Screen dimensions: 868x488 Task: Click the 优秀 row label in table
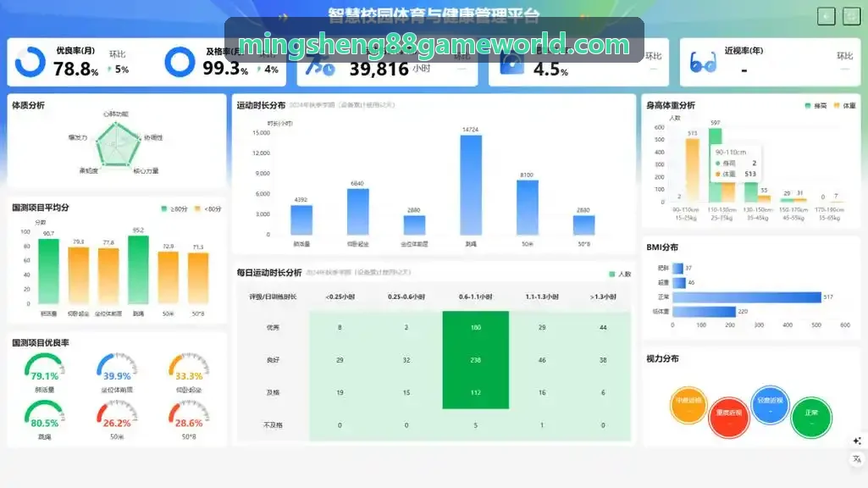coord(273,327)
